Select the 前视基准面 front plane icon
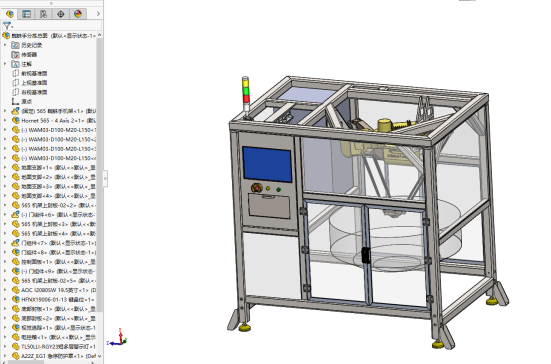This screenshot has height=364, width=551. 15,73
